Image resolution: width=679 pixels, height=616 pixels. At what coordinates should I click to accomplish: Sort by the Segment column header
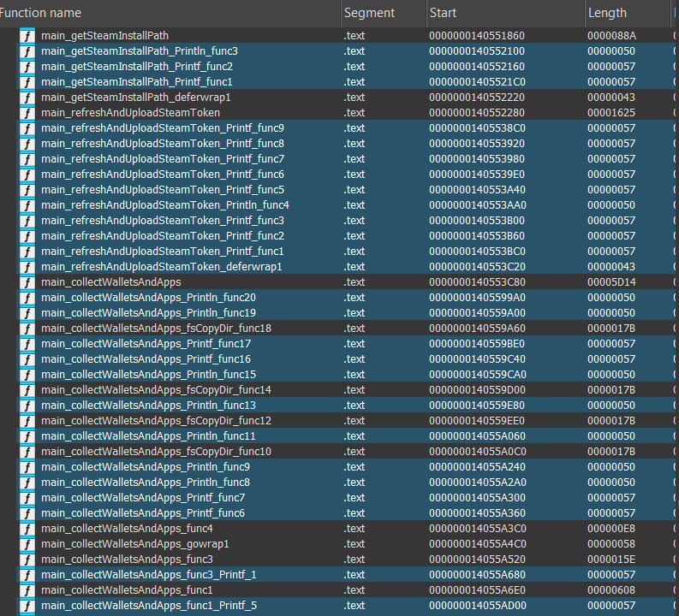[x=384, y=13]
